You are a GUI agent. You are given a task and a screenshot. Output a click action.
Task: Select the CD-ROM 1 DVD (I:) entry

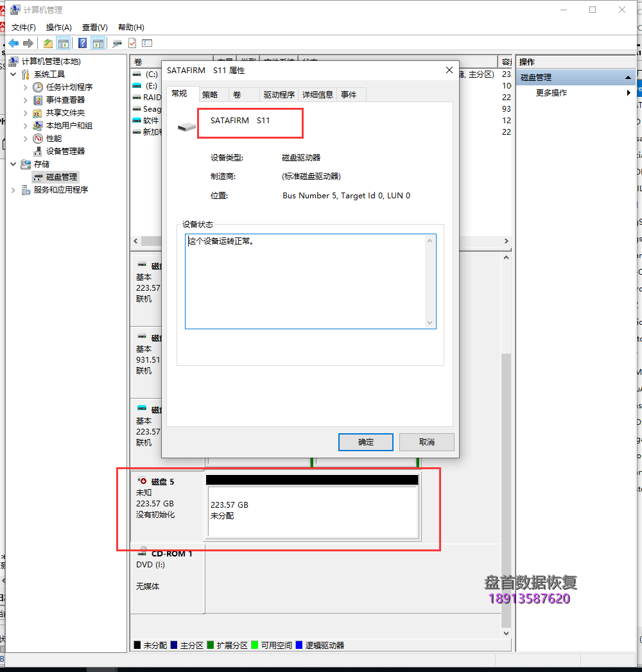click(x=167, y=578)
